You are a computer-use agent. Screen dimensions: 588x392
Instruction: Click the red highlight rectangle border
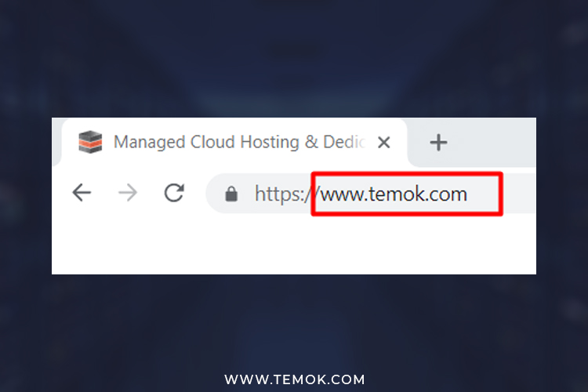pyautogui.click(x=407, y=173)
